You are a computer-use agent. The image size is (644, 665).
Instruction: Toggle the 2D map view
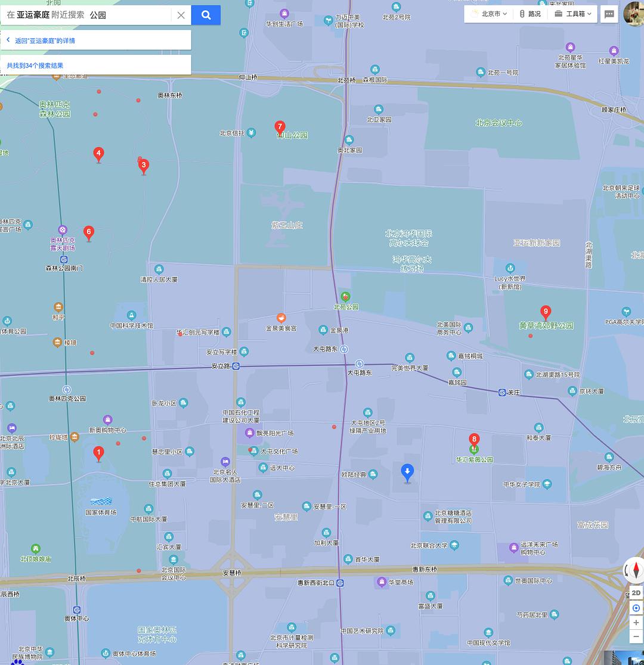click(636, 593)
